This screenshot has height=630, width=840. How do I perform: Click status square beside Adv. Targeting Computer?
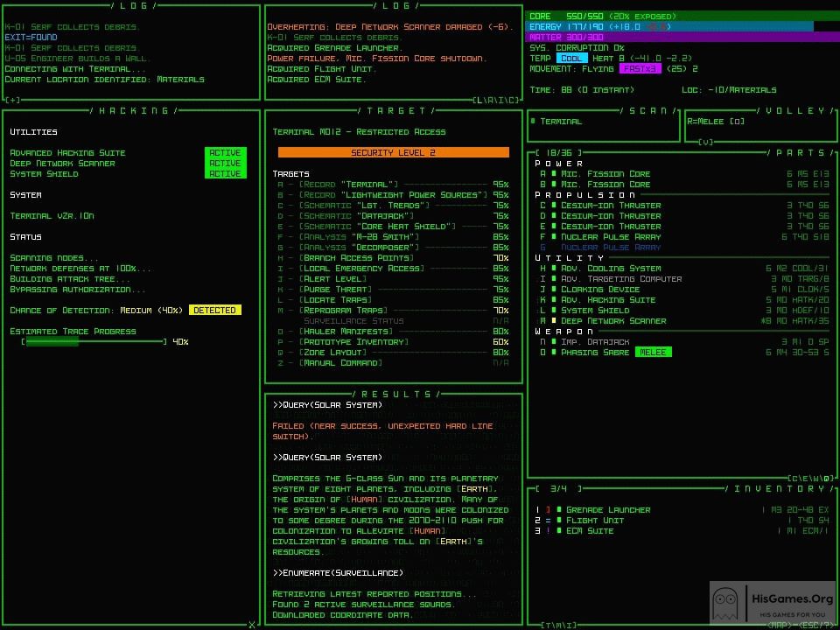[553, 279]
